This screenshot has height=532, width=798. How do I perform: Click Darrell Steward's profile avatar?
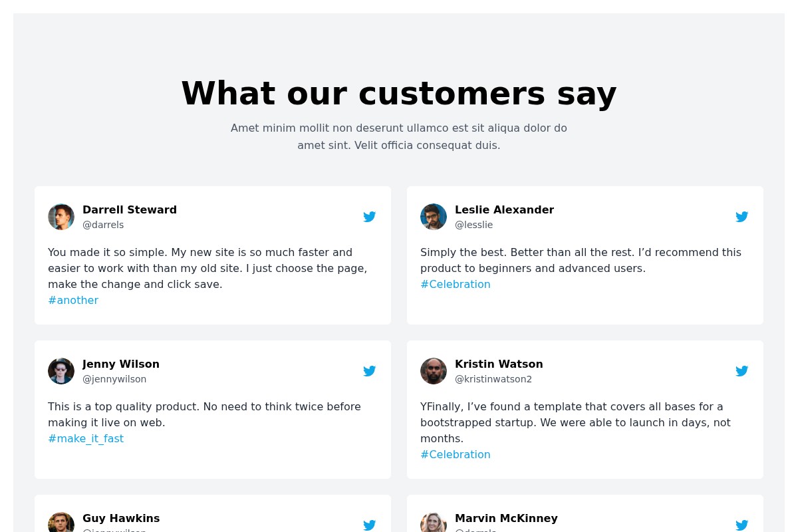coord(61,217)
